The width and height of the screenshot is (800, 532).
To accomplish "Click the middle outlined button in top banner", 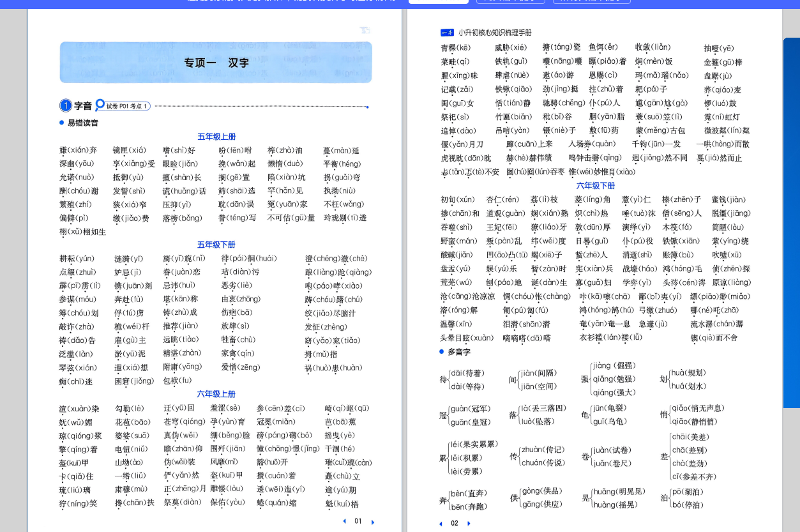I will click(x=506, y=1).
